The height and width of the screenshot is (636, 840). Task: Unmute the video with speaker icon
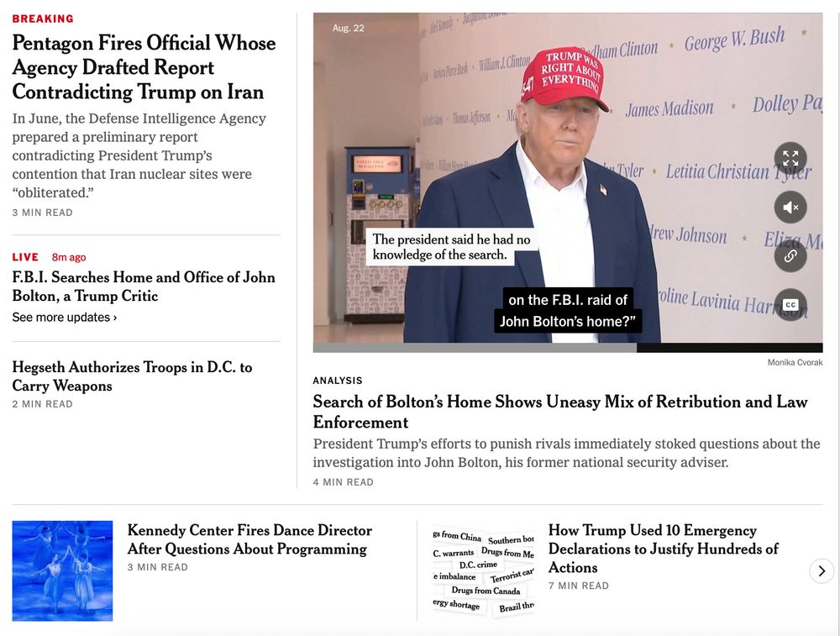(x=790, y=207)
